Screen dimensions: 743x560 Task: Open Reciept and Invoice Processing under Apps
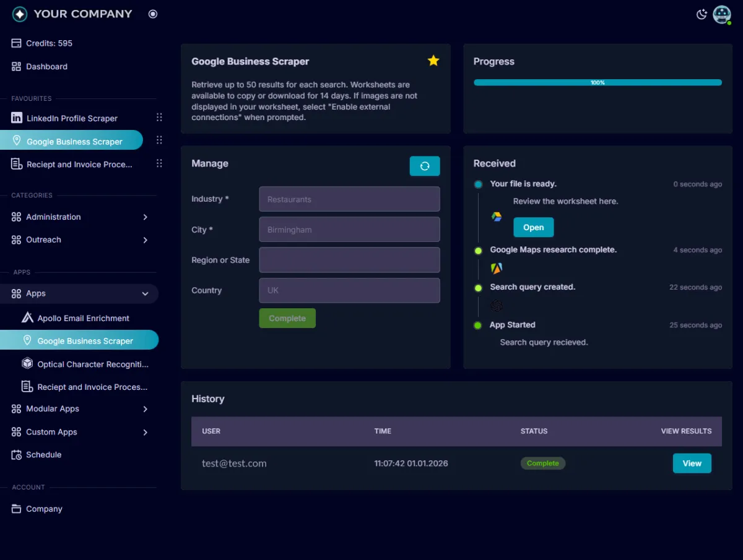tap(92, 387)
